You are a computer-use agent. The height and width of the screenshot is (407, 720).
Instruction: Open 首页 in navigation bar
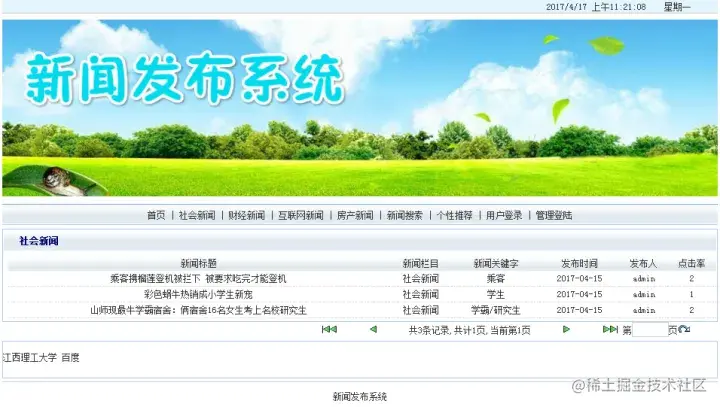pyautogui.click(x=156, y=215)
